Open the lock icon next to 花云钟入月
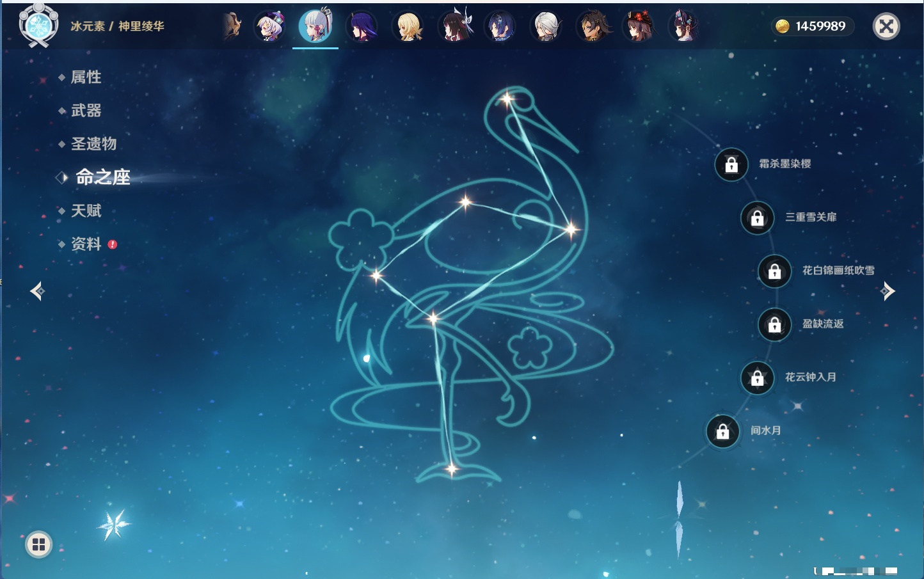 click(758, 377)
